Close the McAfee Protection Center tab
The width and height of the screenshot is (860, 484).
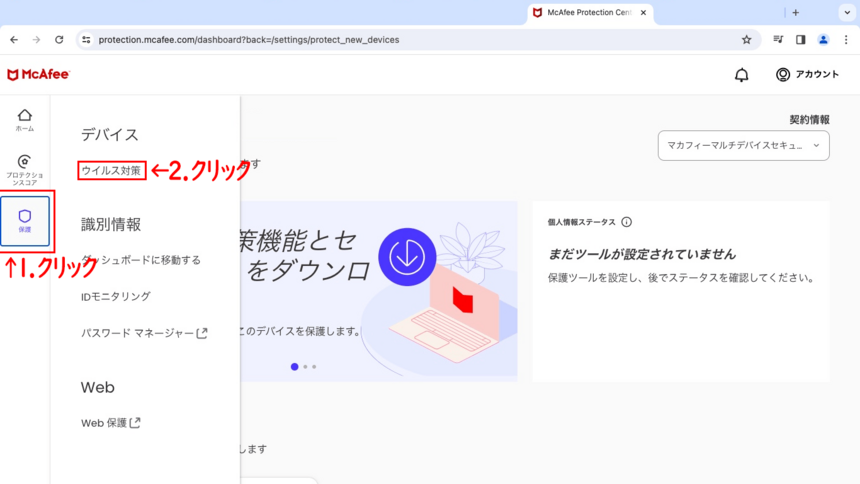click(x=643, y=13)
